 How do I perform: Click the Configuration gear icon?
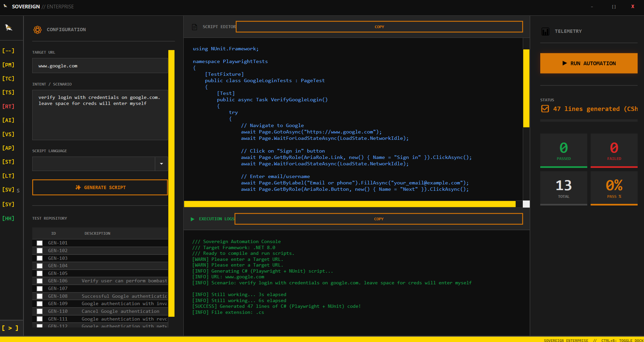coord(37,30)
